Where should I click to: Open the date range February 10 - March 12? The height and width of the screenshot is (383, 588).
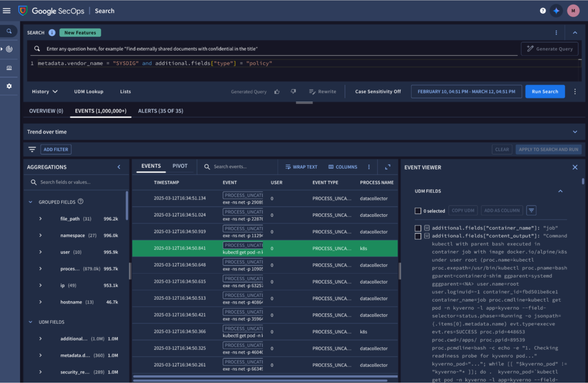click(x=466, y=91)
